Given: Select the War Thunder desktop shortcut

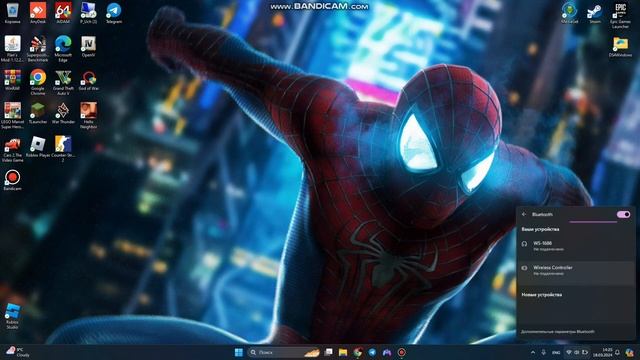Looking at the screenshot, I should click(x=63, y=113).
